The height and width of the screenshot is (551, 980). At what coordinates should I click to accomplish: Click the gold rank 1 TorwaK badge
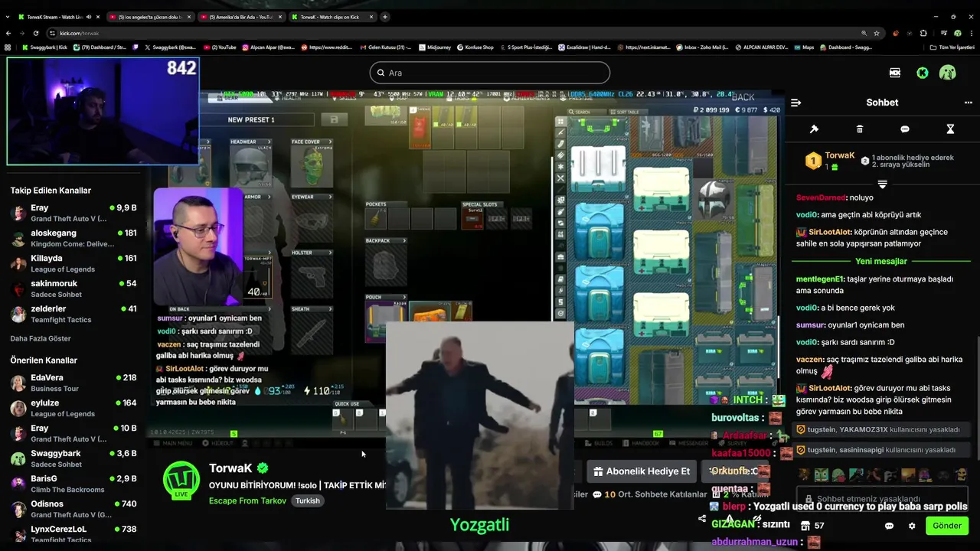point(813,161)
